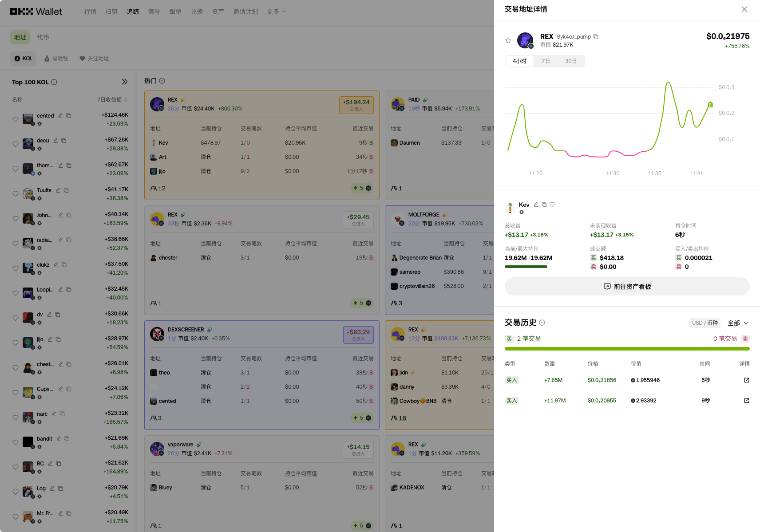Copy Kev's wallet address
This screenshot has width=760, height=532.
point(544,205)
